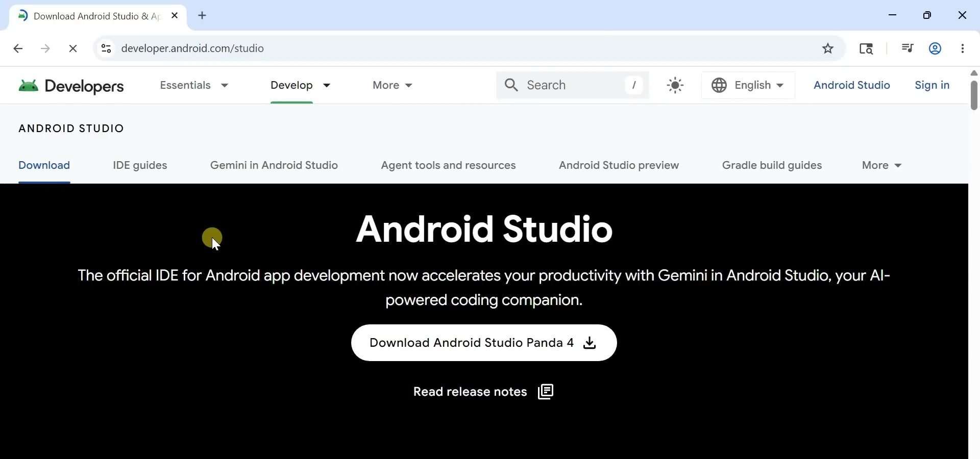Click the Sign in link

[932, 85]
